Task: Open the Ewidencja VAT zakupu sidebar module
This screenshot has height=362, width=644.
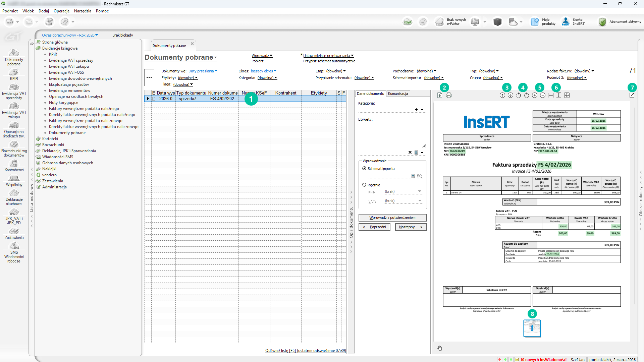Action: [14, 110]
